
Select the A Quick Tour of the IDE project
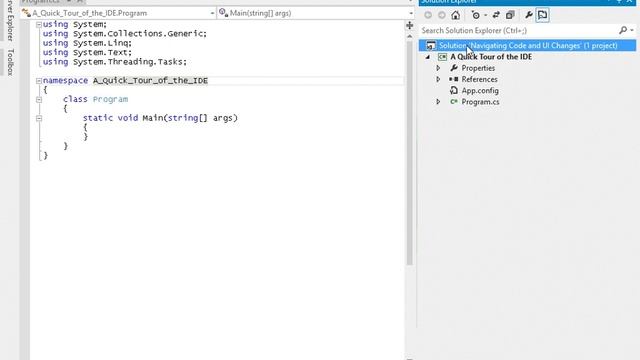pyautogui.click(x=491, y=57)
